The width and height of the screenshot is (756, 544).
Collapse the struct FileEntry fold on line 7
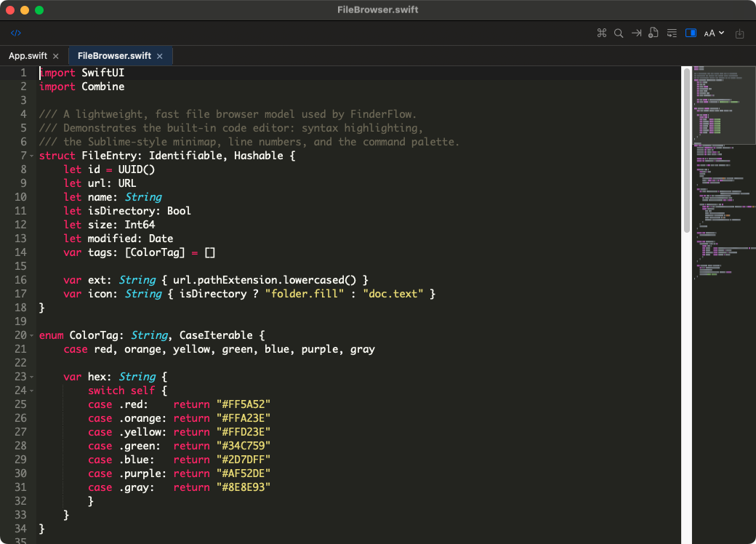tap(32, 156)
